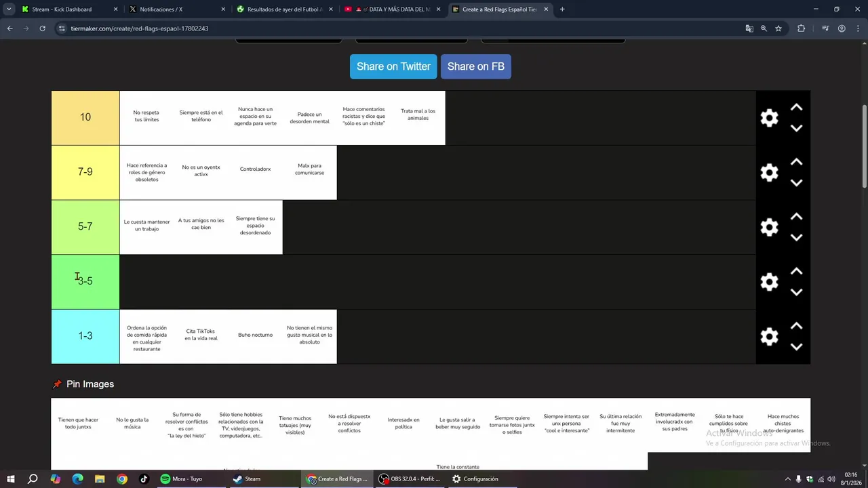Move tier 1-3 row up with arrow
This screenshot has width=868, height=488.
(796, 326)
